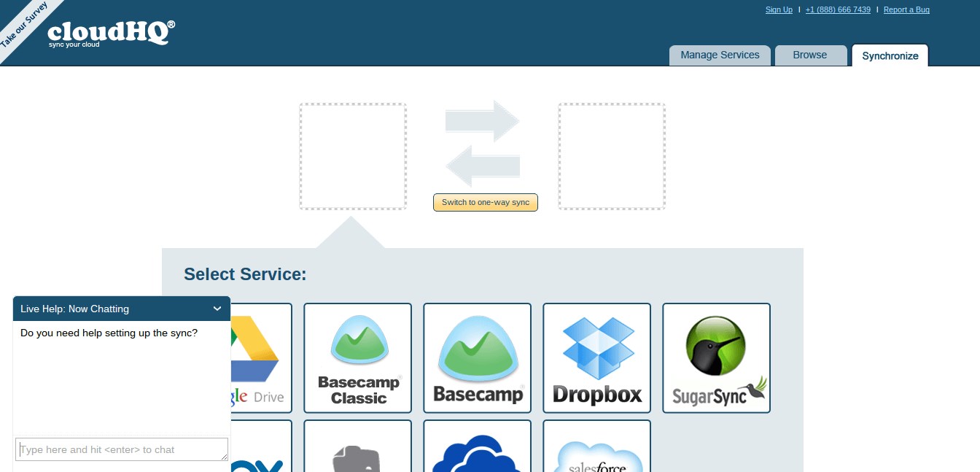Viewport: 980px width, 472px height.
Task: Open the Synchronize tab
Action: [x=890, y=55]
